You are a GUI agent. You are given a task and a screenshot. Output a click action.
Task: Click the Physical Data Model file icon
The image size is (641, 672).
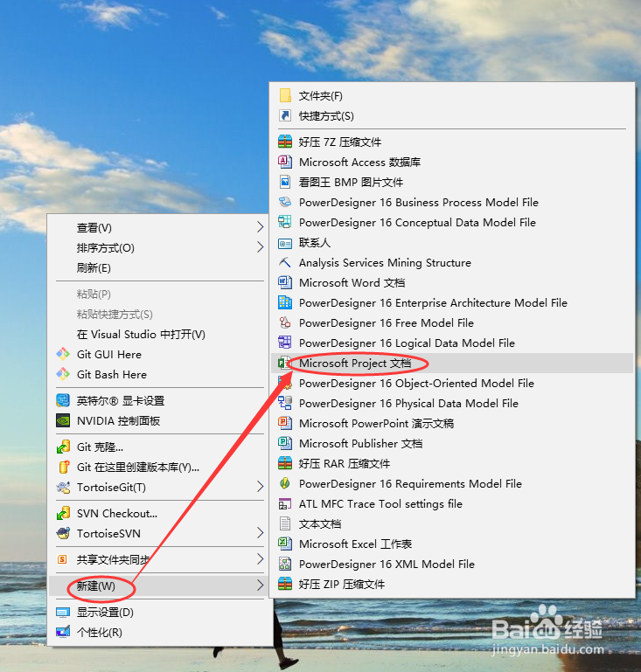[285, 403]
